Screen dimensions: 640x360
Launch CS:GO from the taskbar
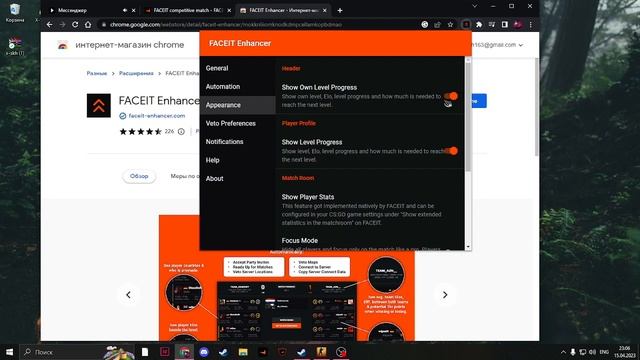pos(321,352)
